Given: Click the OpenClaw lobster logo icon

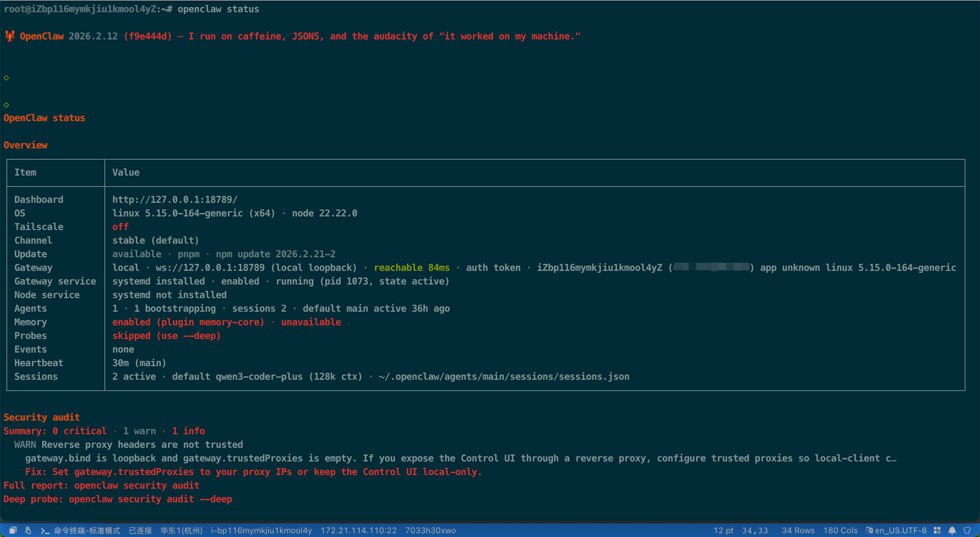Looking at the screenshot, I should tap(10, 36).
